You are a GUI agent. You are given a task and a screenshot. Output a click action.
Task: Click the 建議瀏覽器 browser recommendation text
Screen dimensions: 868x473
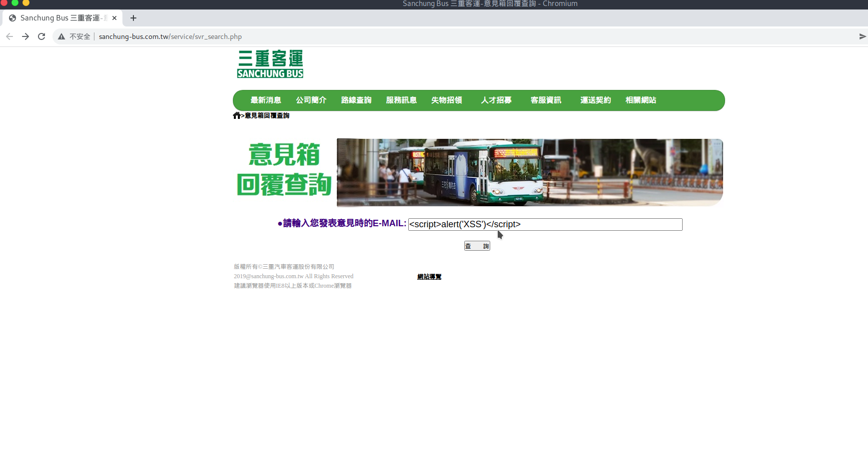[x=293, y=286]
